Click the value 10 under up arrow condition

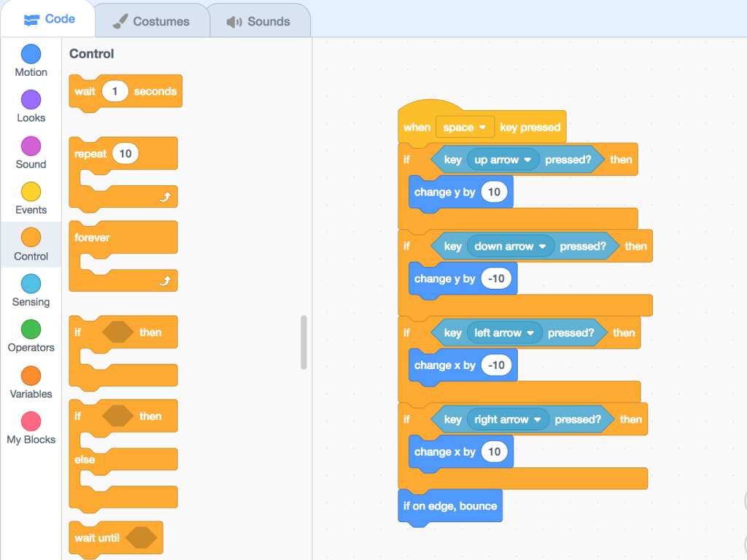(x=494, y=192)
